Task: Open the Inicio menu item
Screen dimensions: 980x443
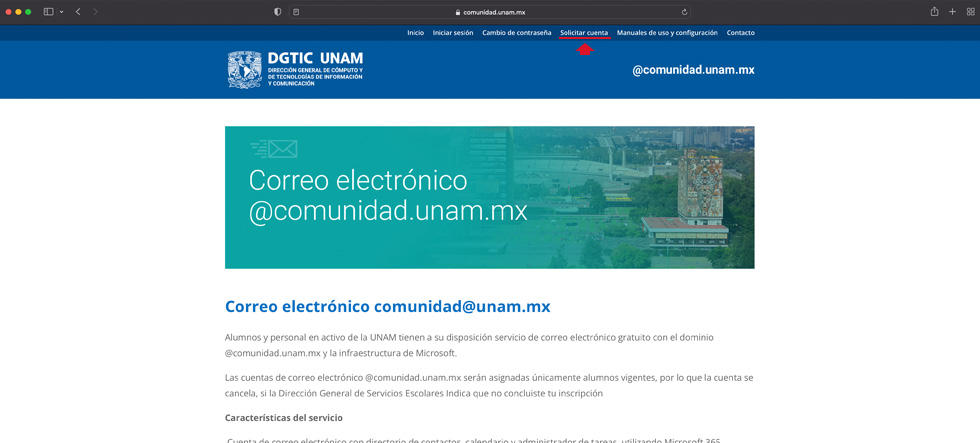Action: (416, 32)
